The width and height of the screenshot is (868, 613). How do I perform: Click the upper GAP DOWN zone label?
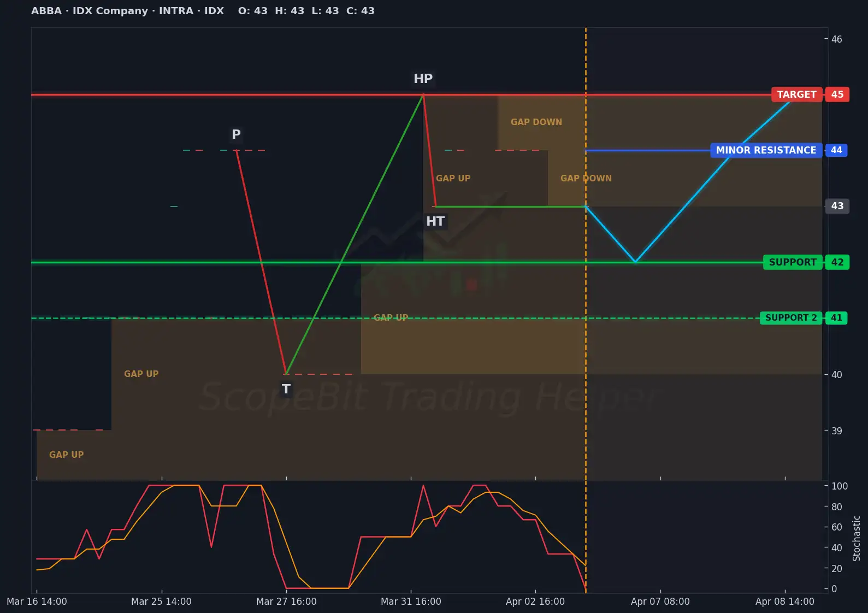coord(536,122)
